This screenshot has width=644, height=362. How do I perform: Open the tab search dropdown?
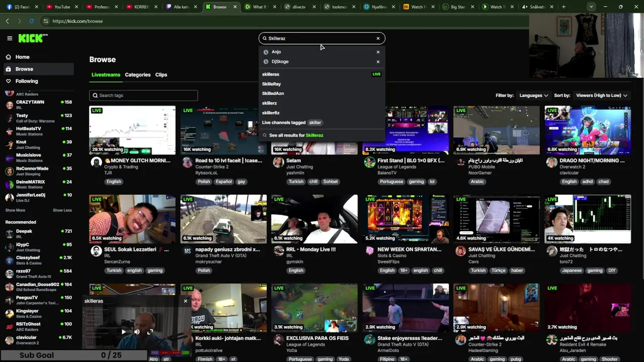coord(591,7)
